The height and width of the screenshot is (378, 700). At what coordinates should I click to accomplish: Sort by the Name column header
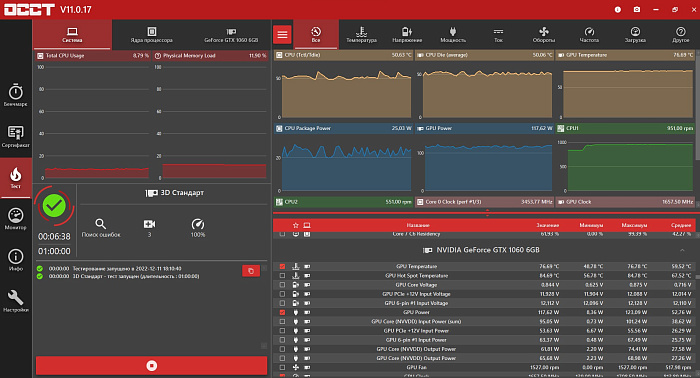coord(418,225)
